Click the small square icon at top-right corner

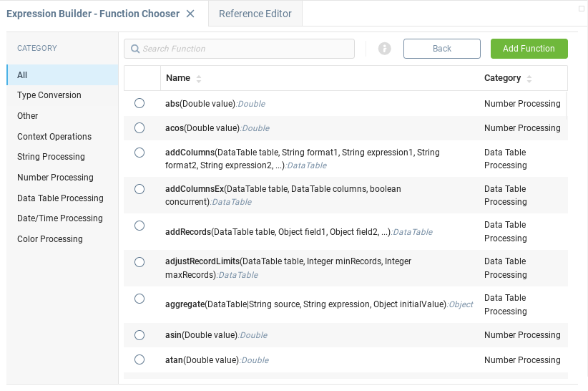[582, 9]
